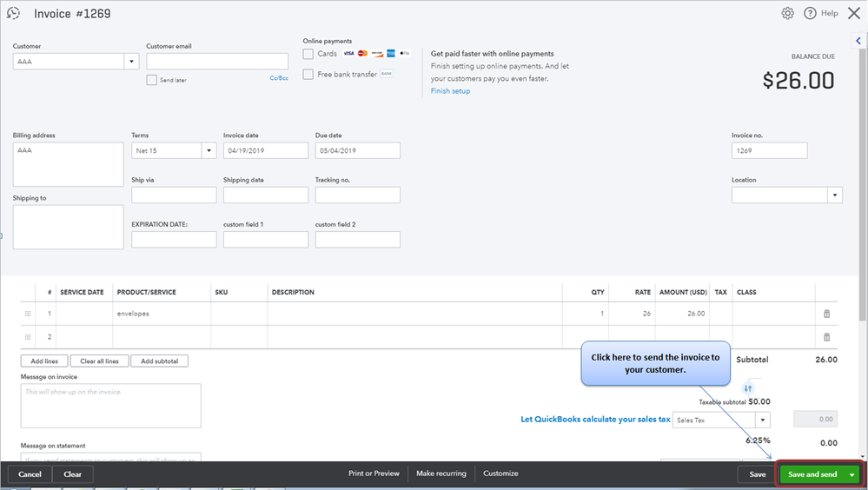Expand the Save and send arrow menu
Screen dimensions: 868x490
coord(852,474)
